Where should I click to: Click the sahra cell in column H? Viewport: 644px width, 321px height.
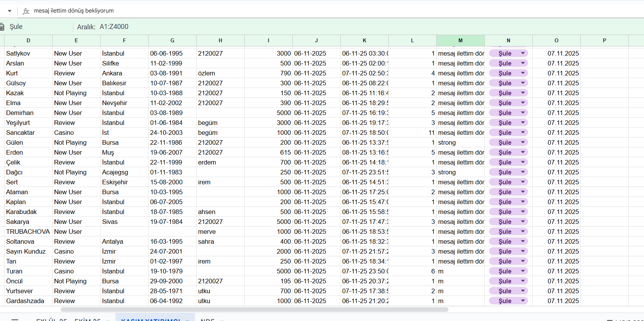coord(220,241)
